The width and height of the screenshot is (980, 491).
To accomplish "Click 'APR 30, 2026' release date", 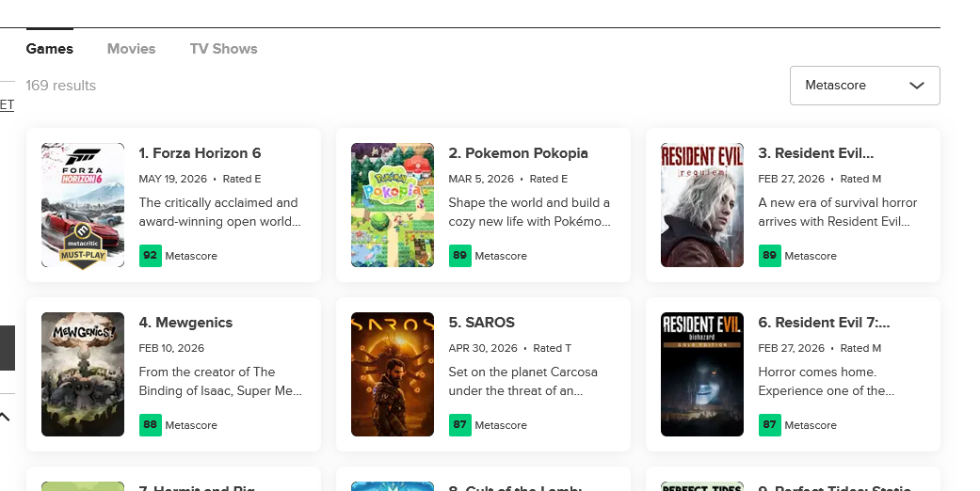I will 483,348.
